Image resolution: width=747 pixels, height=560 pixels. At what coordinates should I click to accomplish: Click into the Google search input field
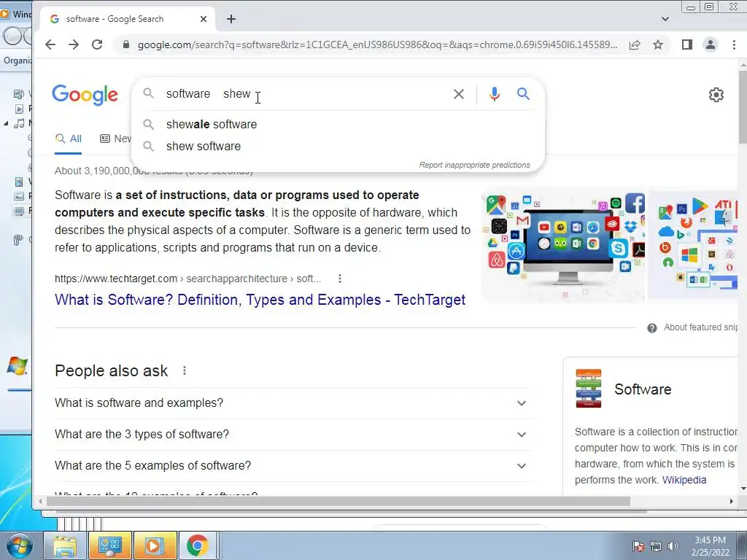coord(305,94)
